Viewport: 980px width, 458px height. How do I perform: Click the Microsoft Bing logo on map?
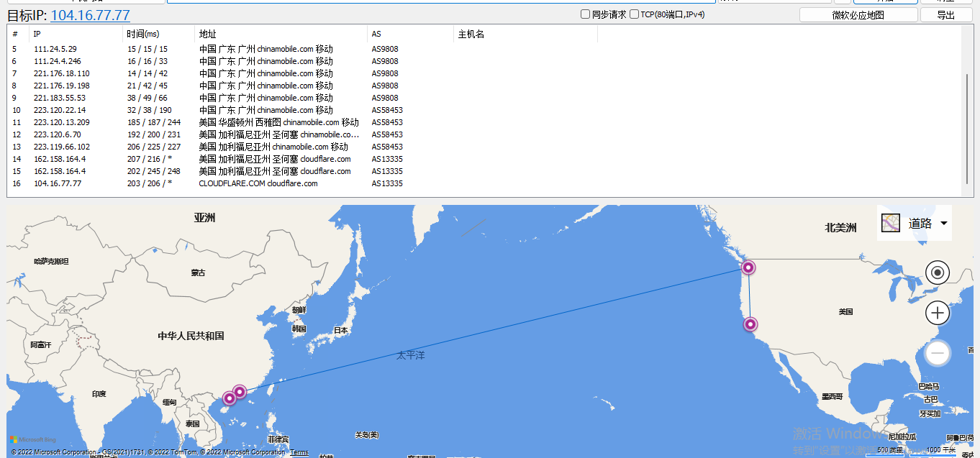[x=33, y=439]
